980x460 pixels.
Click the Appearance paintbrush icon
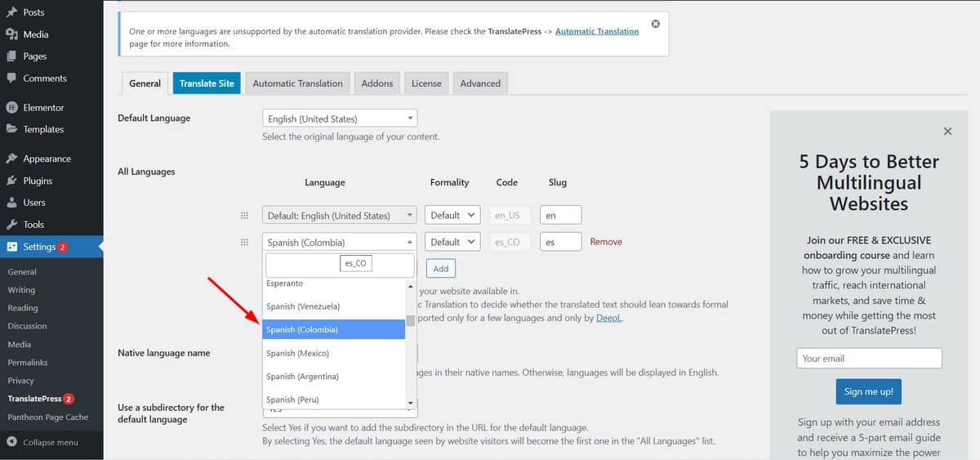11,159
